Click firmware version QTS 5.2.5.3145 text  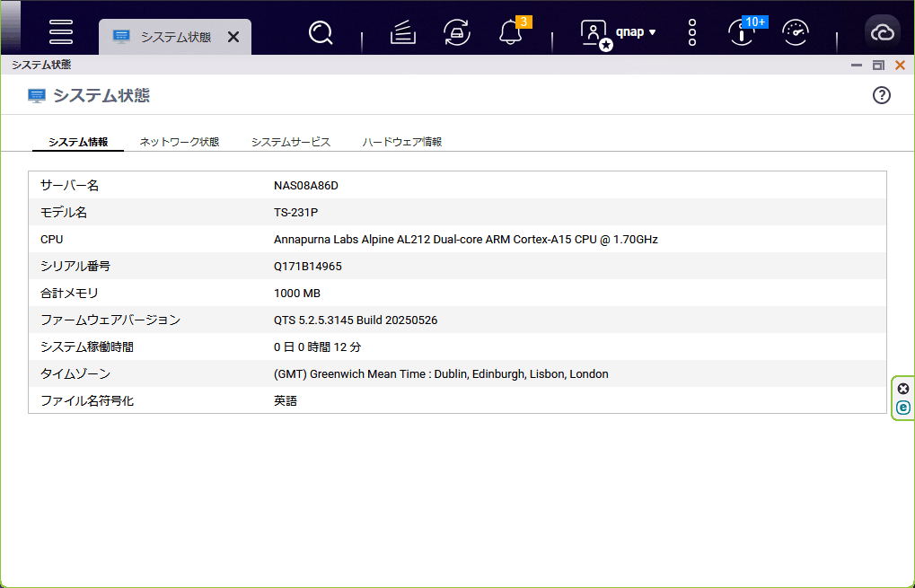pyautogui.click(x=356, y=320)
